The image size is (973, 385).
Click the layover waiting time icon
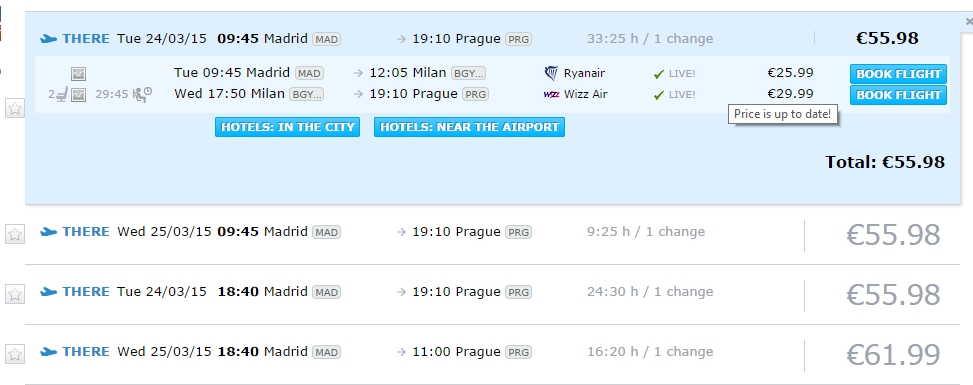pyautogui.click(x=142, y=94)
